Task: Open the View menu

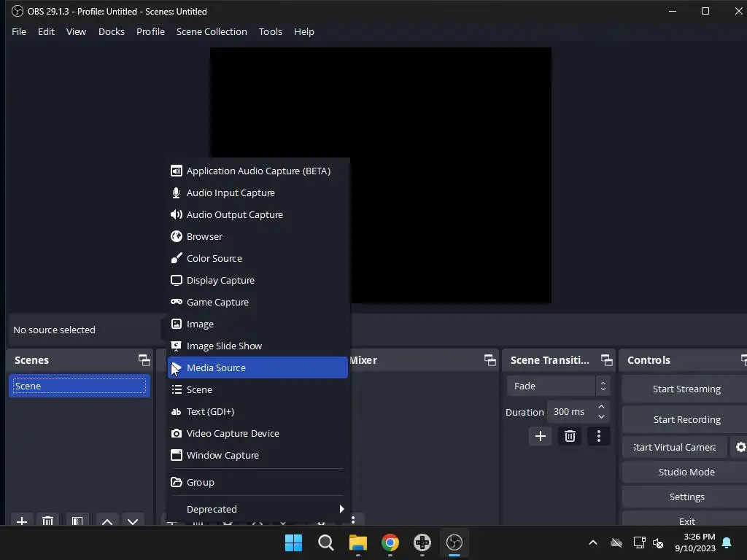Action: point(76,32)
